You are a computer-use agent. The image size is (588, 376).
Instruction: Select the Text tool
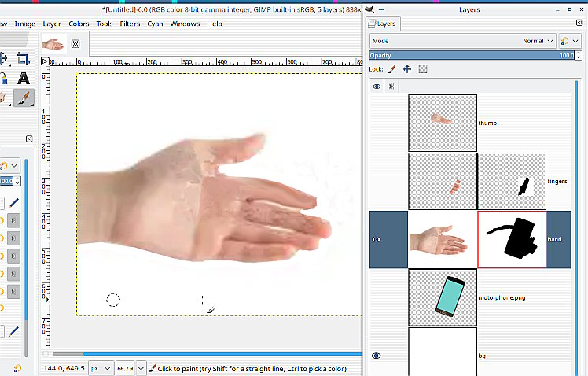click(24, 79)
